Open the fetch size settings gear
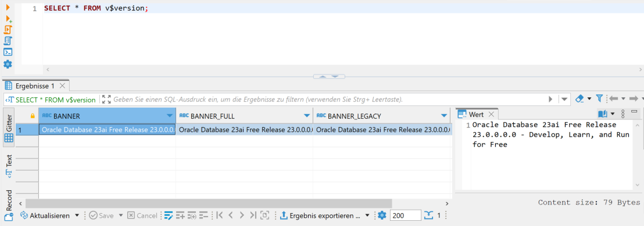 point(382,215)
